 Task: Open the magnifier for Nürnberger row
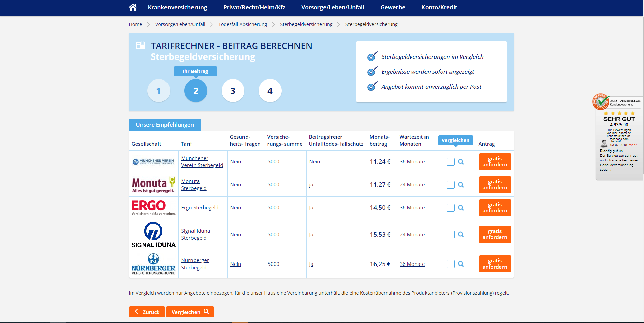(x=461, y=264)
